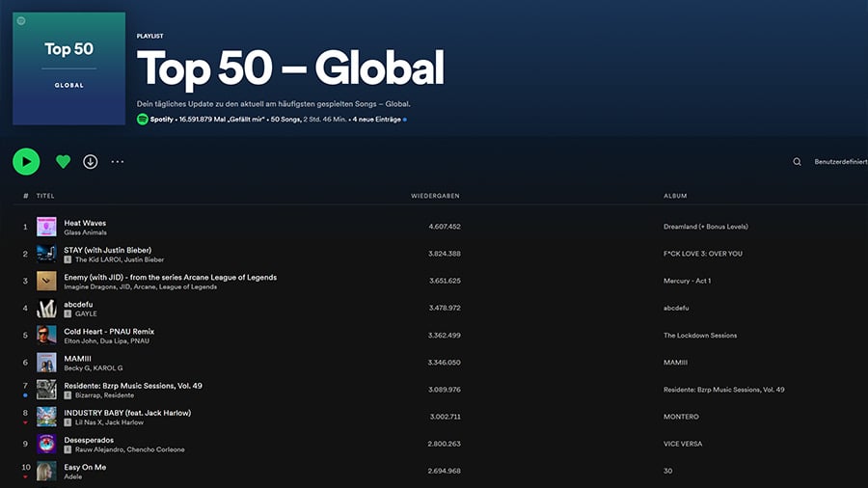Click the Desesperados cover thumbnail

point(46,444)
